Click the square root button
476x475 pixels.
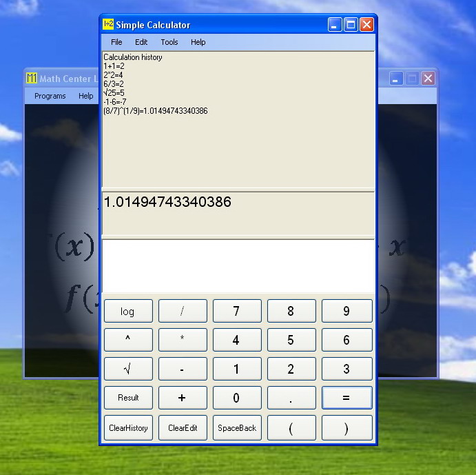(128, 369)
